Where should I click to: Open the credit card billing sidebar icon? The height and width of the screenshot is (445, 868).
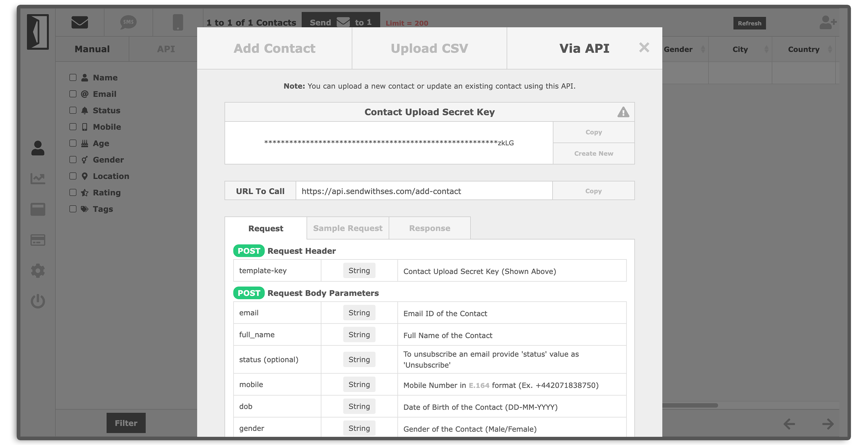click(38, 240)
